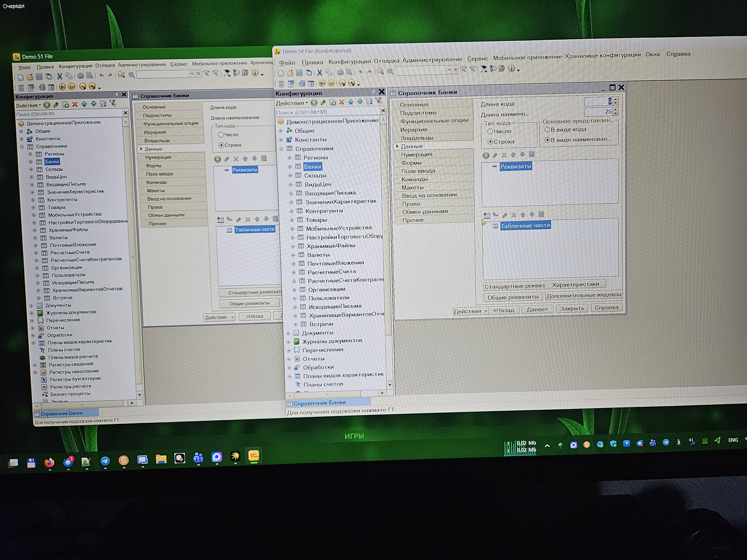Click the info help icon in Demo 54 toolbar

click(x=512, y=69)
